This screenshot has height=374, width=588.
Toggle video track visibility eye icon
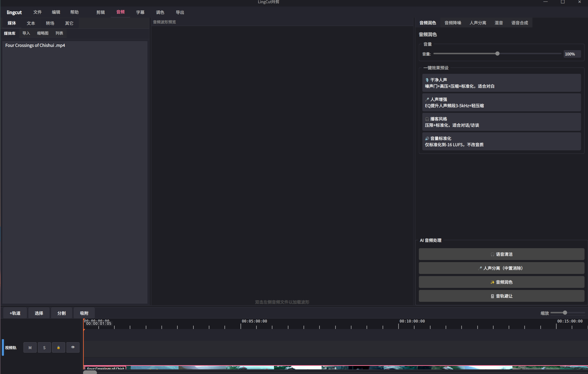click(73, 347)
